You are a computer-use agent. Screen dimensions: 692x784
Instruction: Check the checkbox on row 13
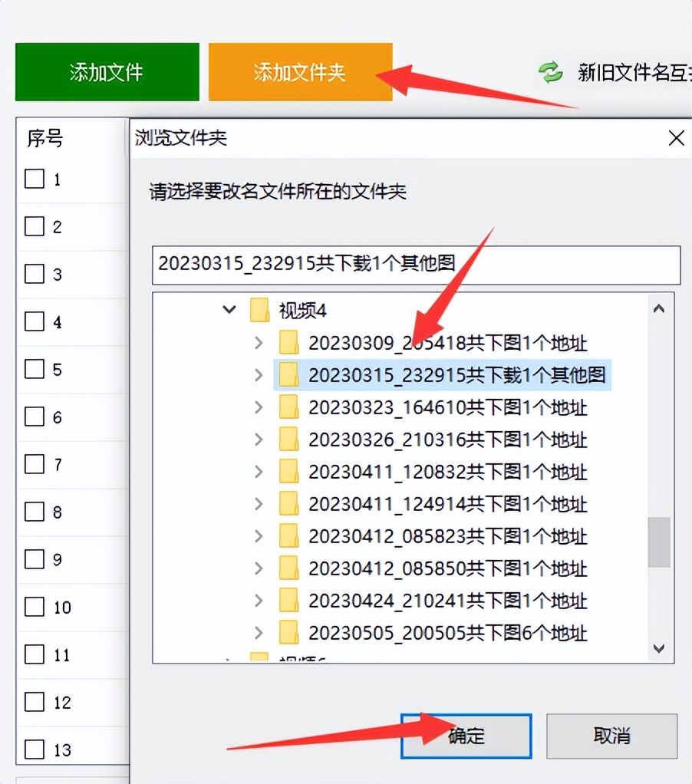tap(34, 749)
